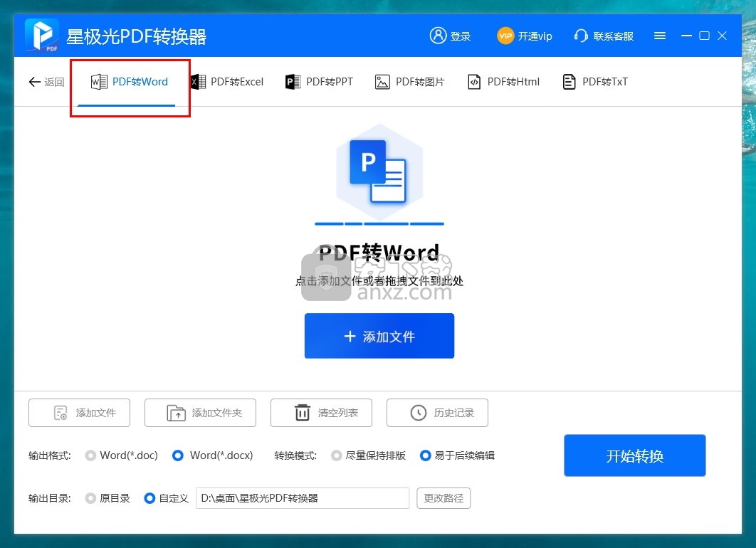Select 原目录 output directory option
Image resolution: width=756 pixels, height=548 pixels.
(x=107, y=498)
